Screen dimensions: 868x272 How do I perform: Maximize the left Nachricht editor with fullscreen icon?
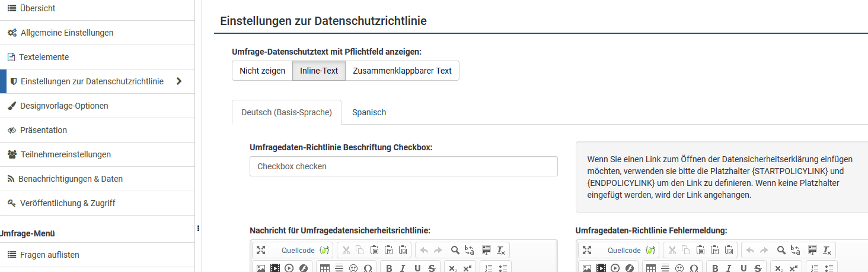point(261,250)
